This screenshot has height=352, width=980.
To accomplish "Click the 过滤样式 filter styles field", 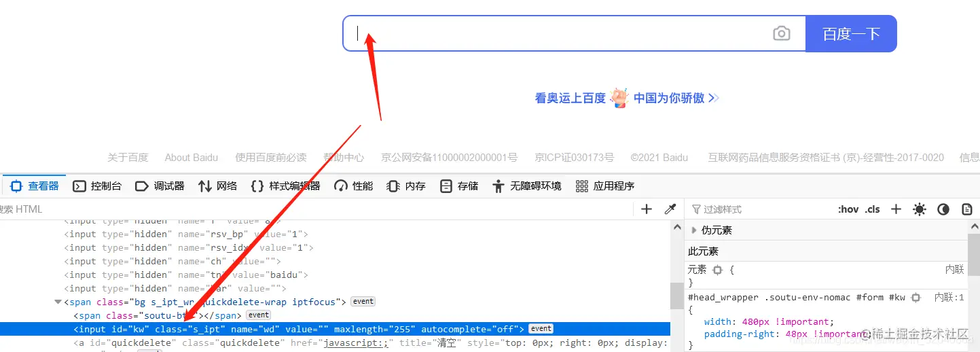I will click(761, 209).
